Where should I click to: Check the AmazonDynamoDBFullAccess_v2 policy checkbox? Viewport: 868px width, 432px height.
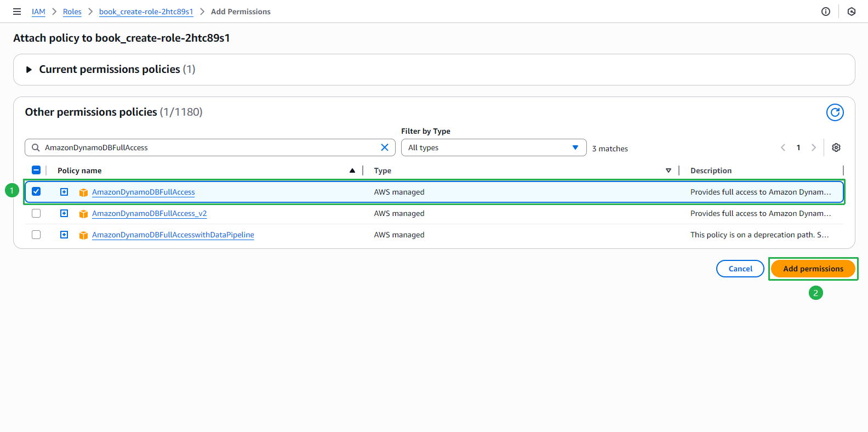pyautogui.click(x=36, y=213)
